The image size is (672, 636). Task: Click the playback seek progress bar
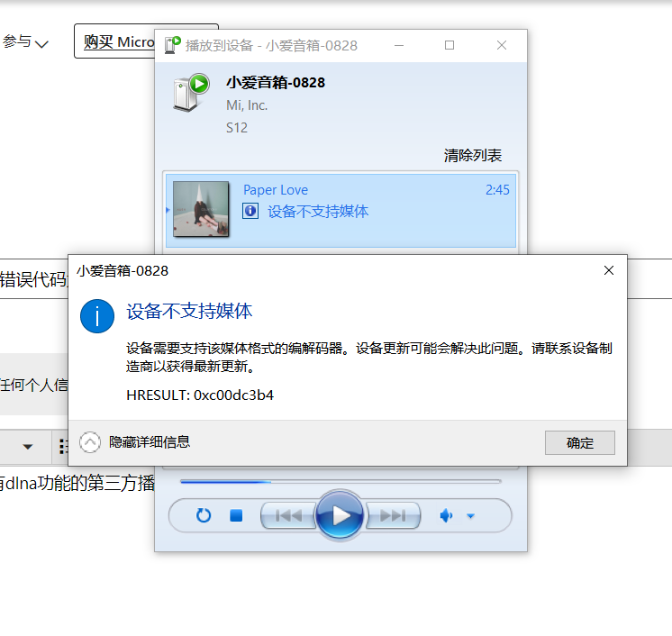coord(341,482)
